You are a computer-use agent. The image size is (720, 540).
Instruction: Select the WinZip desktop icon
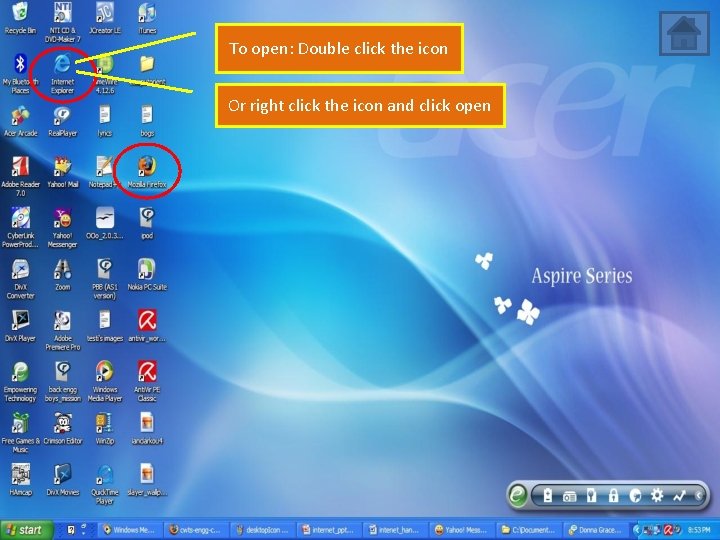105,429
